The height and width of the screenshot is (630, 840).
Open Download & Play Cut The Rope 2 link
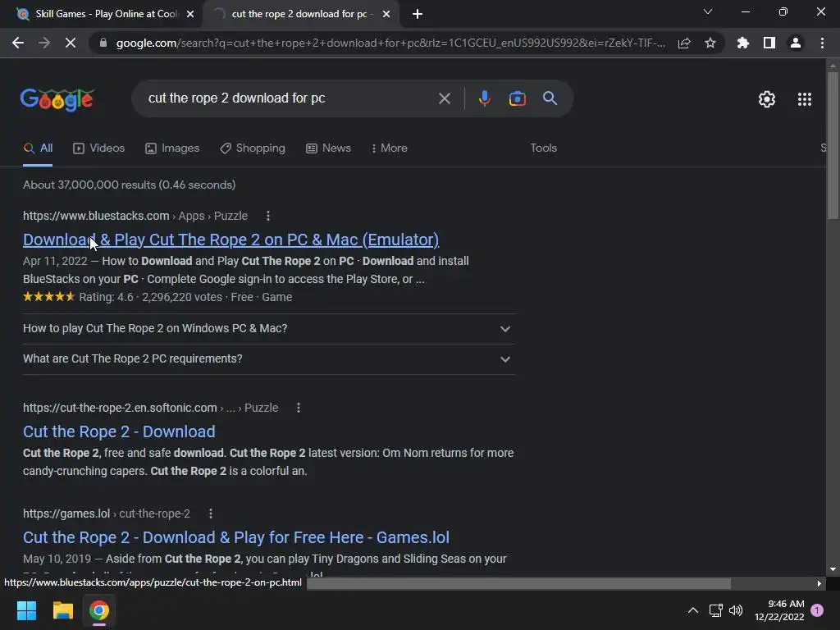coord(231,240)
